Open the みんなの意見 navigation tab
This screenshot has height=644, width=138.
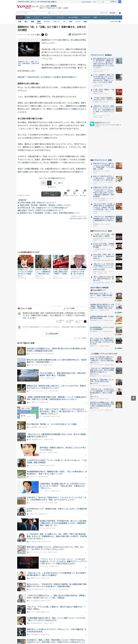click(x=73, y=17)
